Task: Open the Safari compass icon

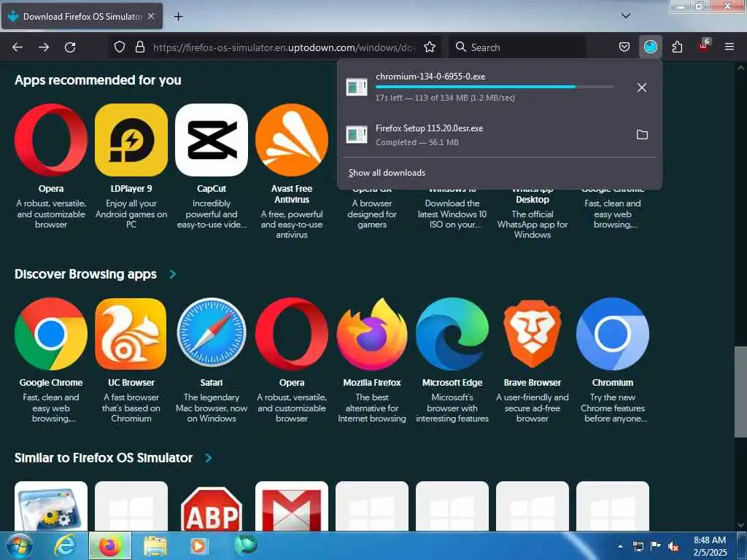Action: 212,334
